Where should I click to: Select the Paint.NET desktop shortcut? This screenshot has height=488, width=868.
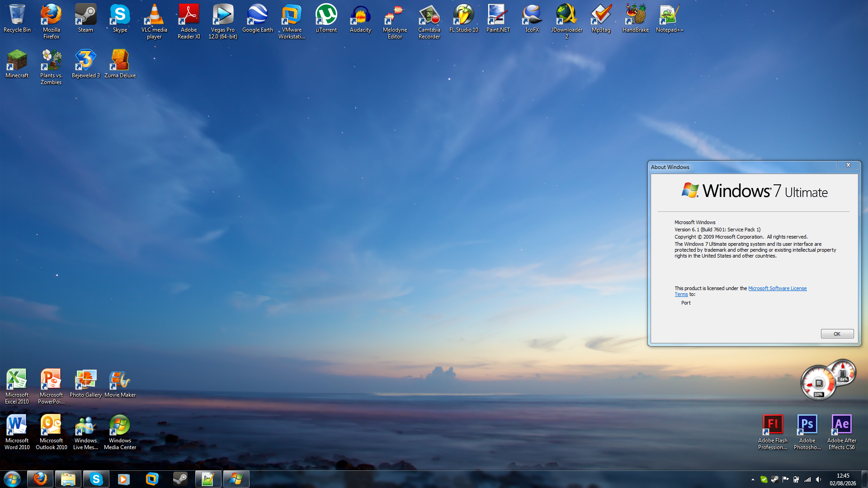coord(498,19)
